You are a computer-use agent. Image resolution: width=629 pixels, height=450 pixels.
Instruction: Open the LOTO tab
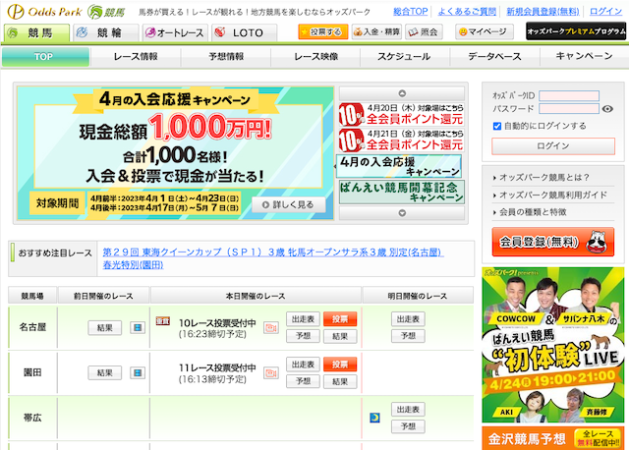click(x=244, y=33)
